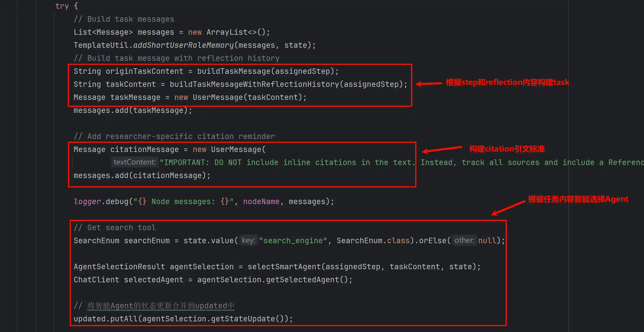Screen dimensions: 644x332
Task: Click citationMessage inside messages.add call
Action: click(167, 176)
